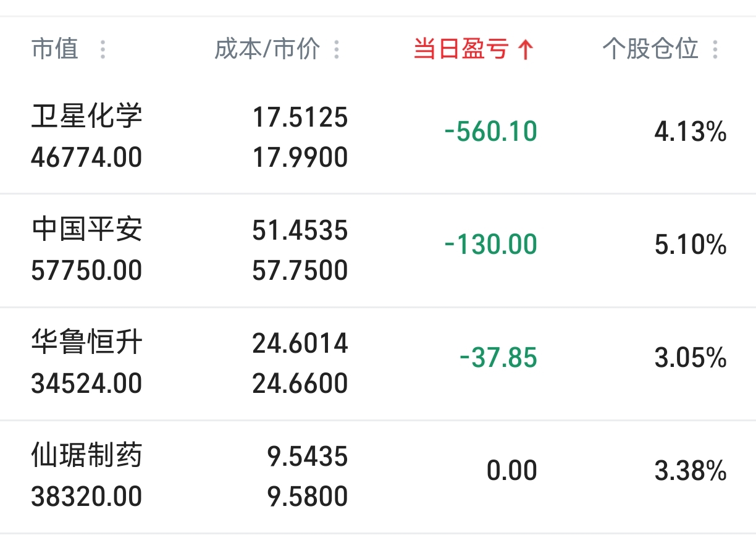Tap the 0.00 daily profit value
This screenshot has height=543, width=756.
[512, 471]
